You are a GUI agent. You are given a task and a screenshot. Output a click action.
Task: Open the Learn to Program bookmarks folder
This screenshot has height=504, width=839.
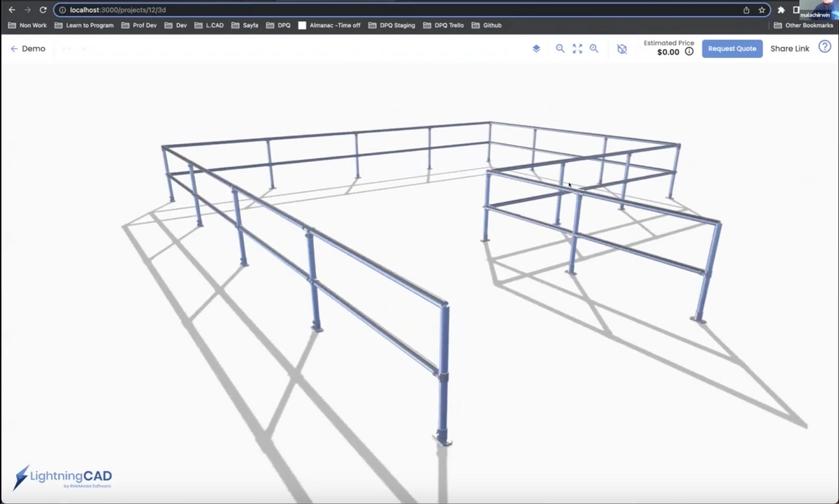[x=84, y=25]
